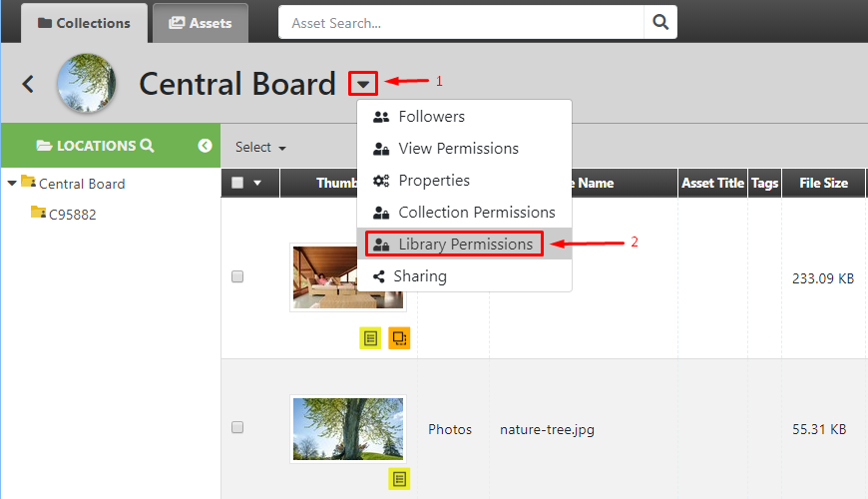Check the nature-tree.jpg row checkbox
Image resolution: width=868 pixels, height=499 pixels.
tap(237, 427)
